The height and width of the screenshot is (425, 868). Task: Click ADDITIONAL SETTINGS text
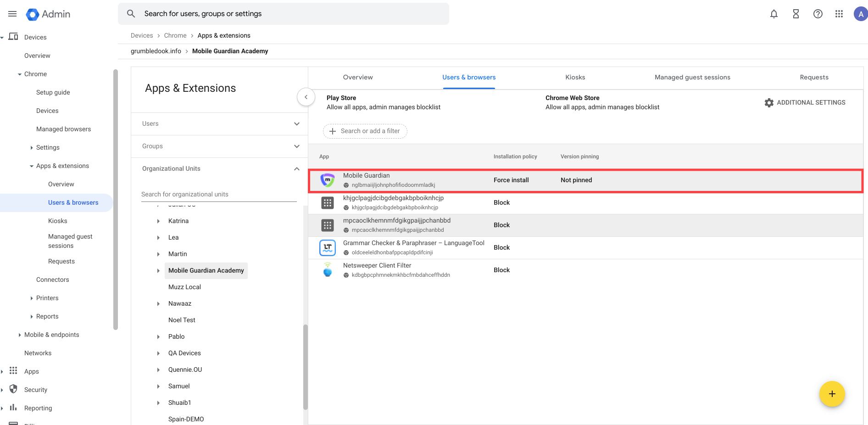[811, 103]
